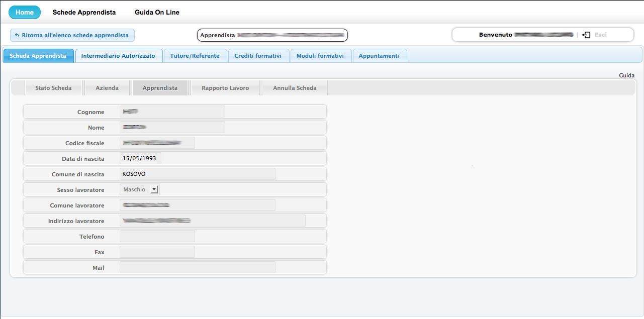Switch to Azienda sub-tab
The image size is (644, 319).
(107, 88)
